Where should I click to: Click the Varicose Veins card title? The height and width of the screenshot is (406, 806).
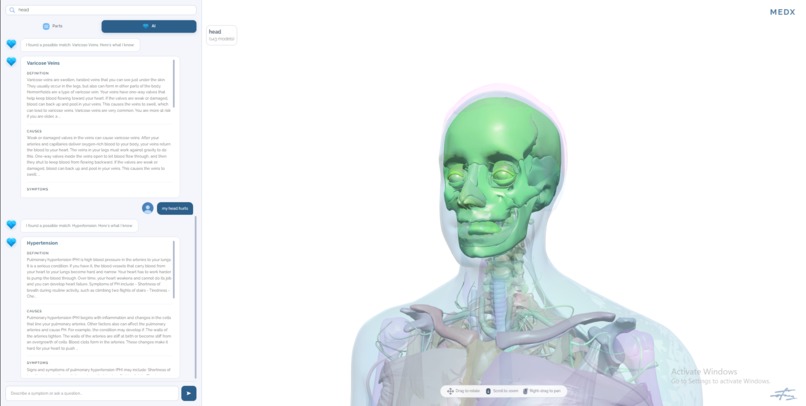[43, 63]
